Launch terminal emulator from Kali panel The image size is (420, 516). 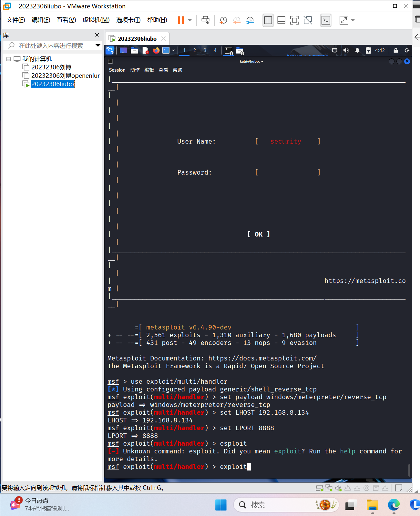[166, 50]
